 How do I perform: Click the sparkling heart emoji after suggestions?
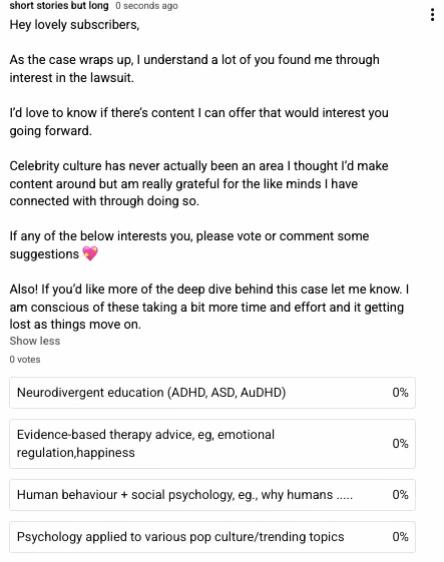click(x=90, y=254)
